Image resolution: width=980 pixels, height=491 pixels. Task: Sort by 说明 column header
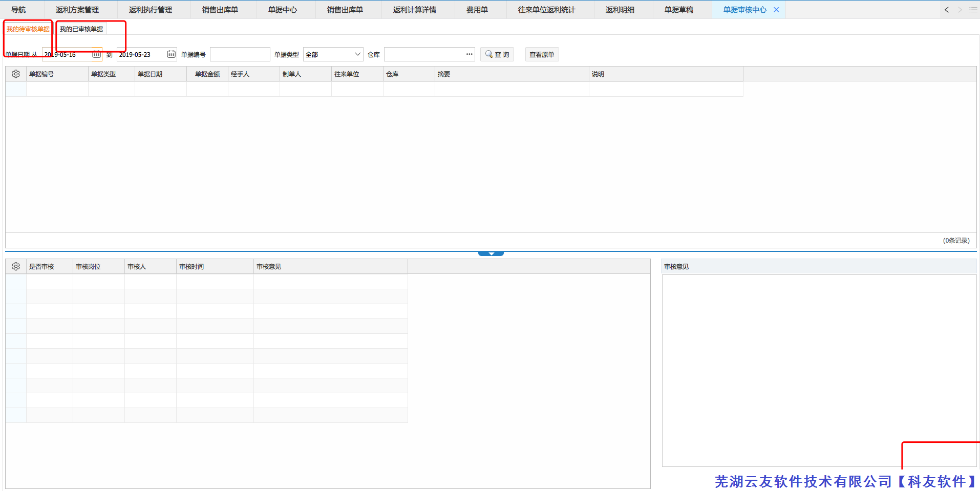click(666, 74)
